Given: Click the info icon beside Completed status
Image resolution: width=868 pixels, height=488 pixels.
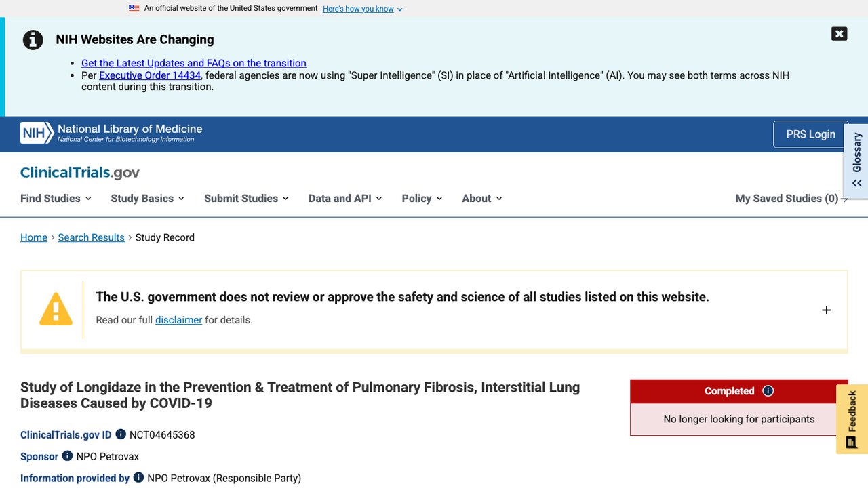Looking at the screenshot, I should 768,391.
